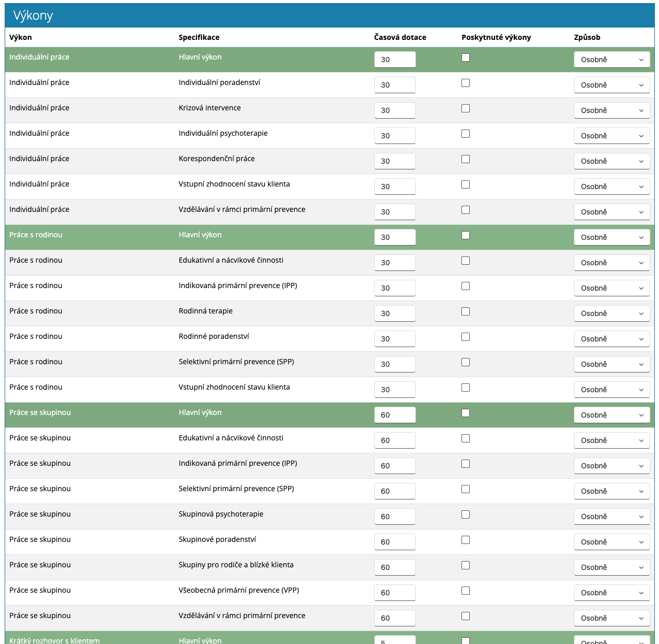Viewport: 659px width, 644px height.
Task: Focus time field for Skupinové poradenství
Action: 395,542
